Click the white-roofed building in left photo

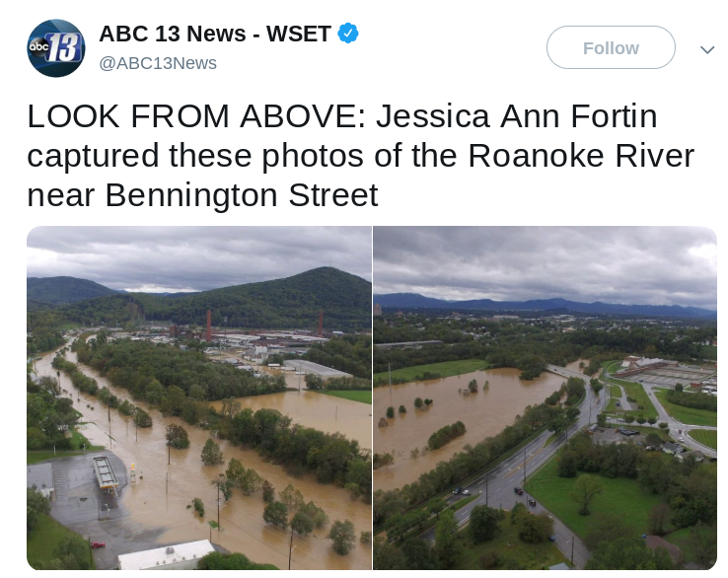pos(166,555)
